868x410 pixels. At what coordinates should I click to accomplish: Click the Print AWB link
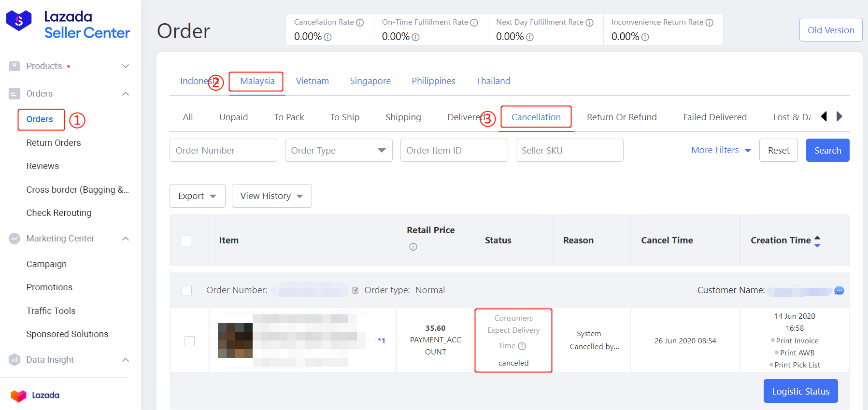[797, 353]
